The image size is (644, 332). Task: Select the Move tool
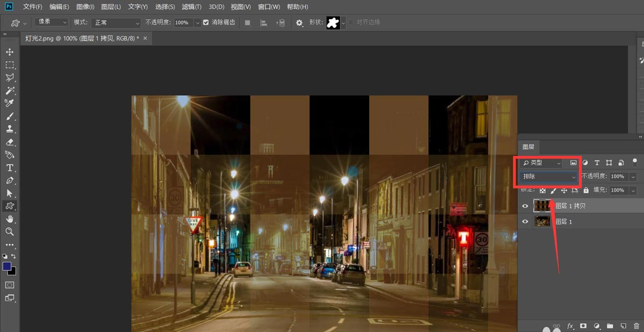coord(10,52)
